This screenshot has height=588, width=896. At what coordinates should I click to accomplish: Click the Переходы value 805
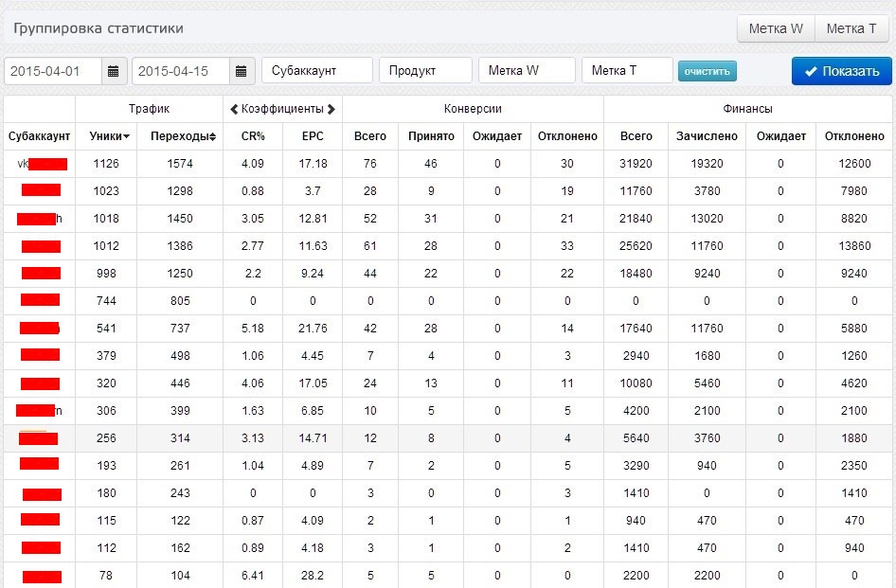[180, 301]
